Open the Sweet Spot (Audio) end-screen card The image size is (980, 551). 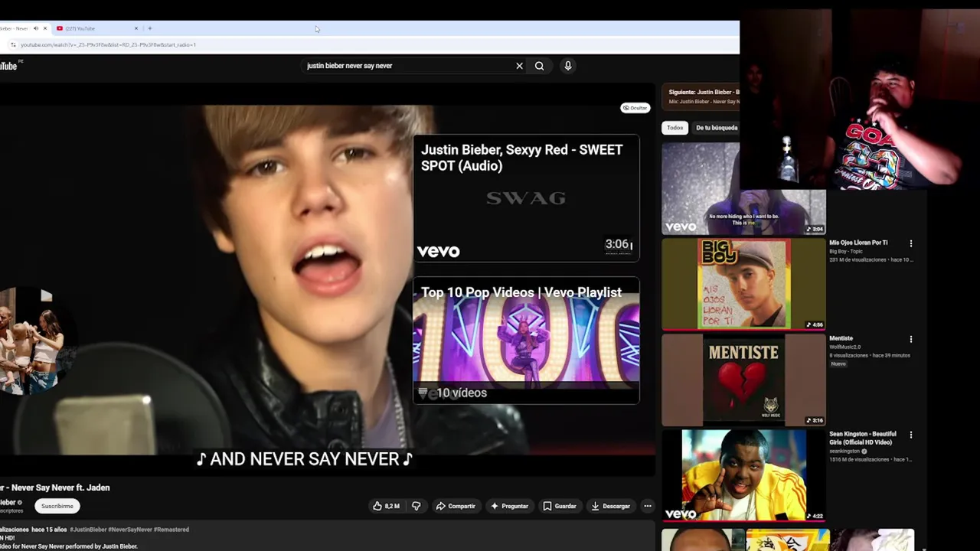tap(526, 198)
